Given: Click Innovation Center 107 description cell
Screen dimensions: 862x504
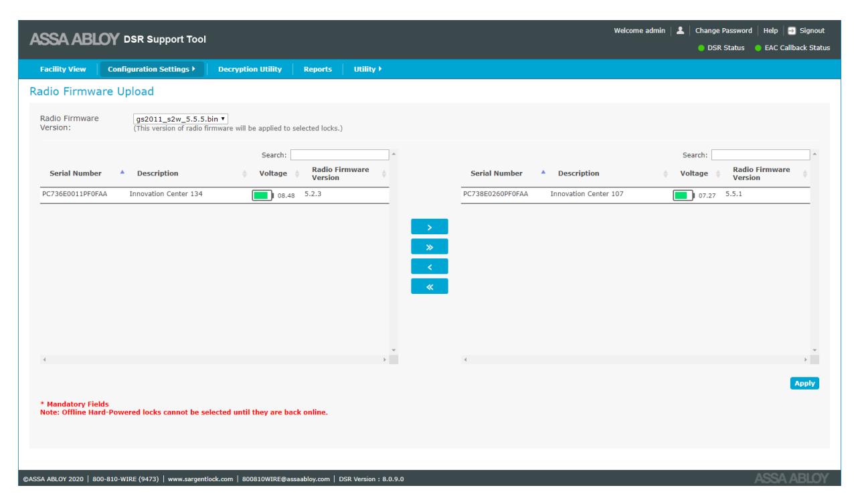Looking at the screenshot, I should [588, 194].
